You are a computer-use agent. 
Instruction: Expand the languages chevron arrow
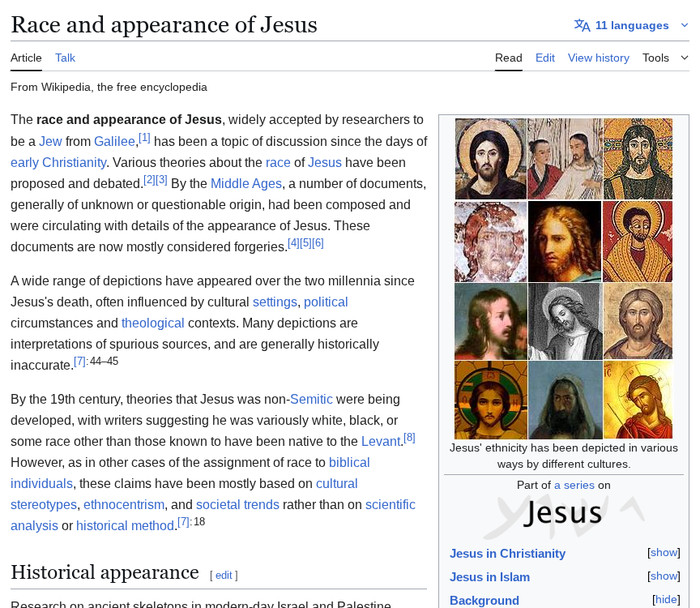(685, 25)
